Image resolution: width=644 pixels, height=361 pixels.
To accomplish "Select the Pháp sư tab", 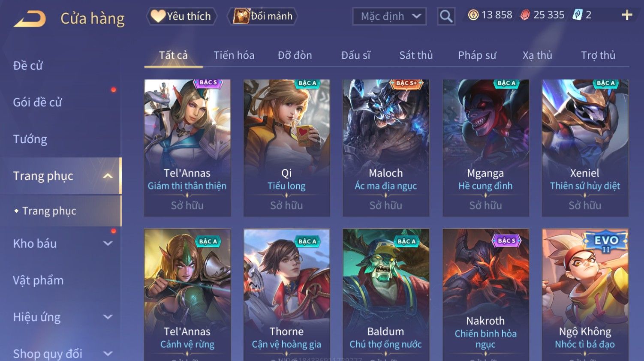I will [477, 55].
